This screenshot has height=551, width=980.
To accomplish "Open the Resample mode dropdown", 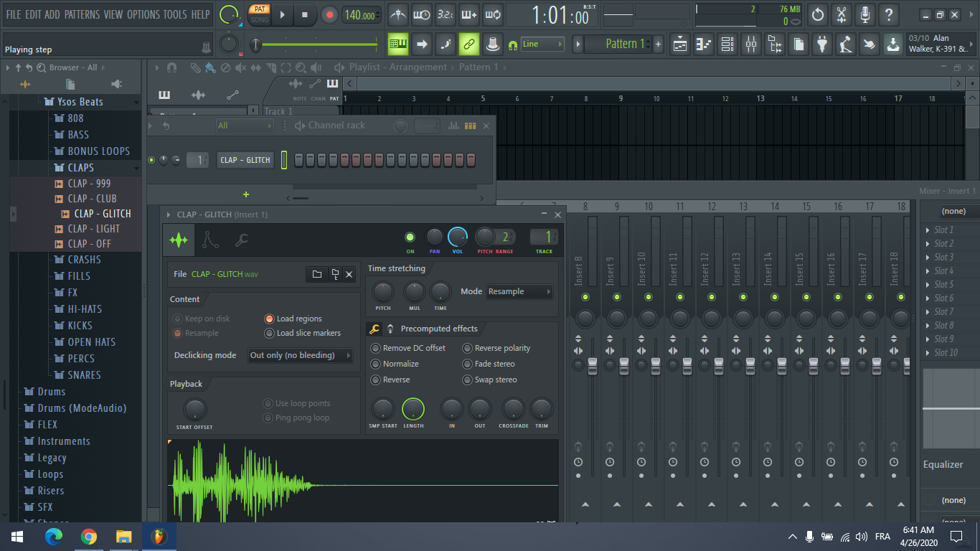I will click(519, 291).
